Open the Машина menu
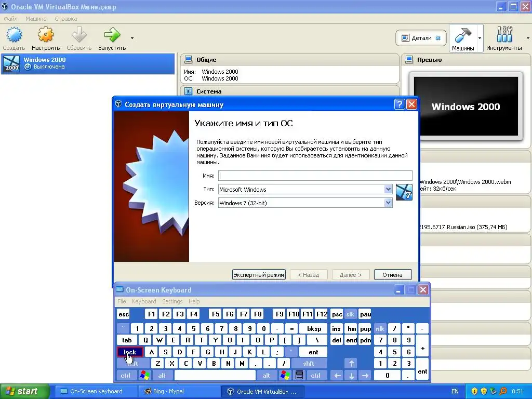Viewport: 532px width, 399px height. [36, 19]
